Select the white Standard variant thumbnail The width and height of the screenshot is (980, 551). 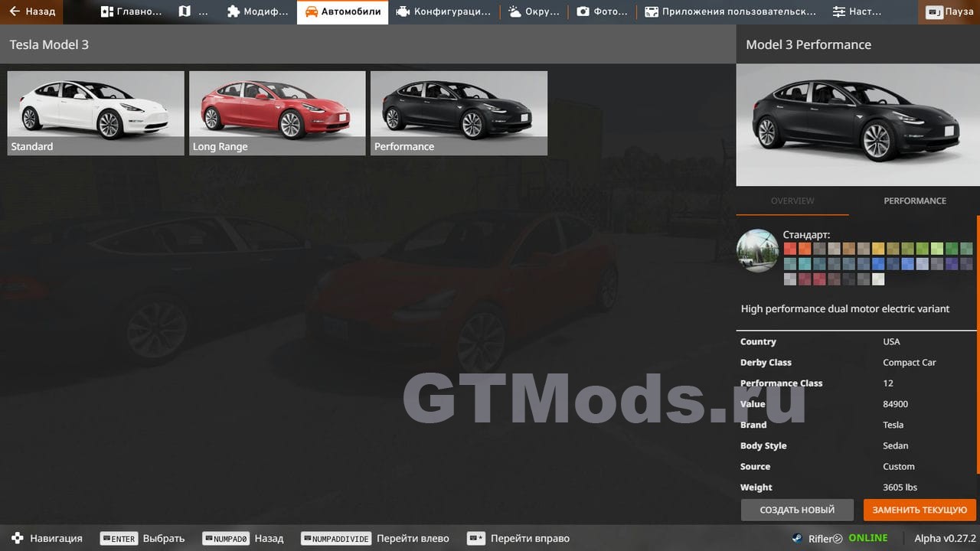[96, 113]
